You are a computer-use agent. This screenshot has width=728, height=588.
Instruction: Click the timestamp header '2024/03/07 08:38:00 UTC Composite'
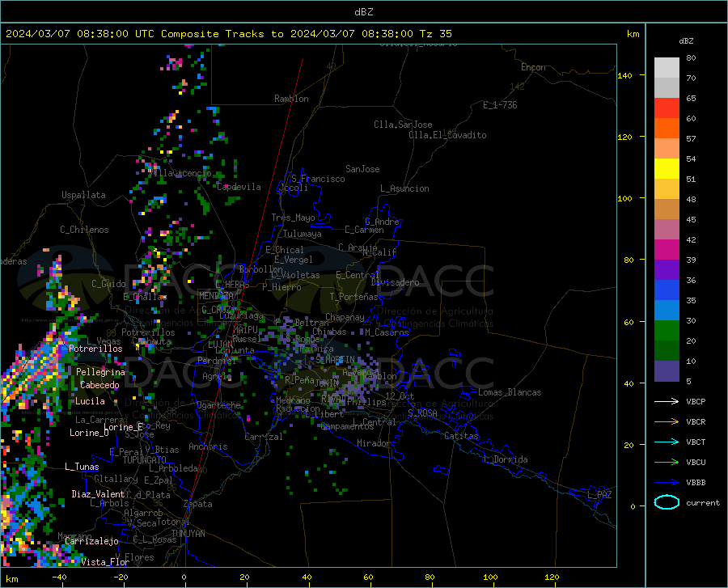click(x=112, y=34)
